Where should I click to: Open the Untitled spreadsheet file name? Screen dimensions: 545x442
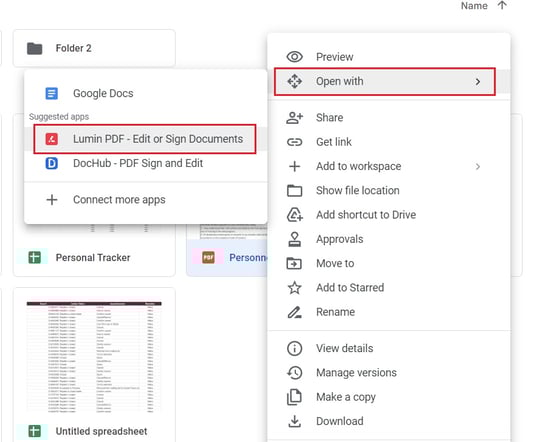(101, 432)
